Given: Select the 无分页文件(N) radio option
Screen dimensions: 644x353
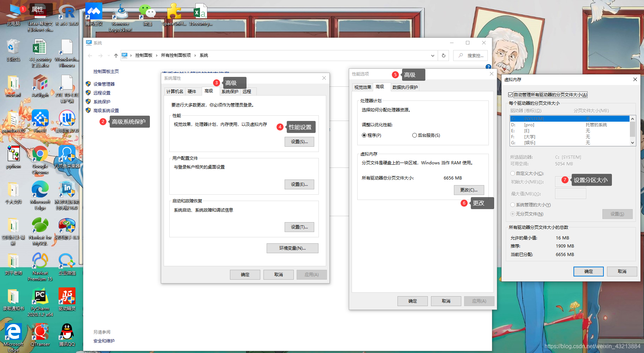Looking at the screenshot, I should [x=513, y=214].
